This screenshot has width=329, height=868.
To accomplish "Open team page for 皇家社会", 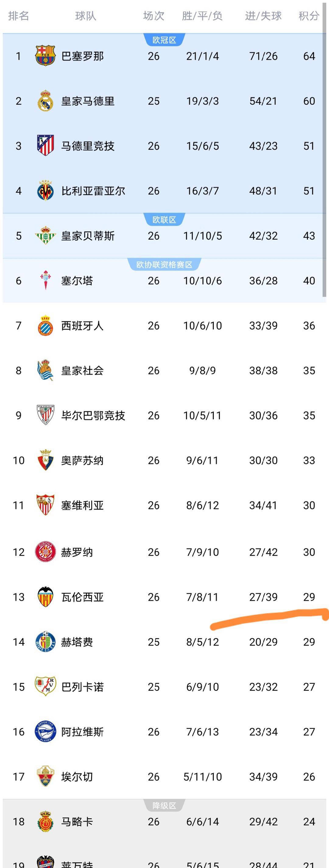I will tap(82, 371).
